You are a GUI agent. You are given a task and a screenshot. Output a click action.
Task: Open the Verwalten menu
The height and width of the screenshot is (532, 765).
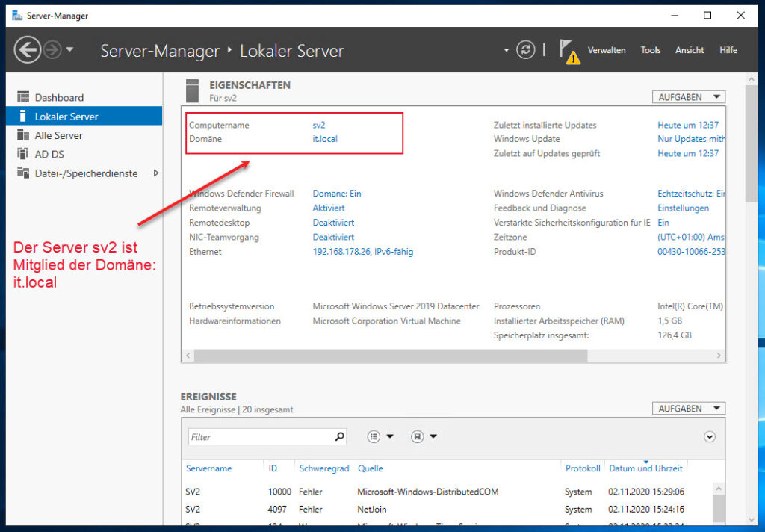pyautogui.click(x=607, y=50)
